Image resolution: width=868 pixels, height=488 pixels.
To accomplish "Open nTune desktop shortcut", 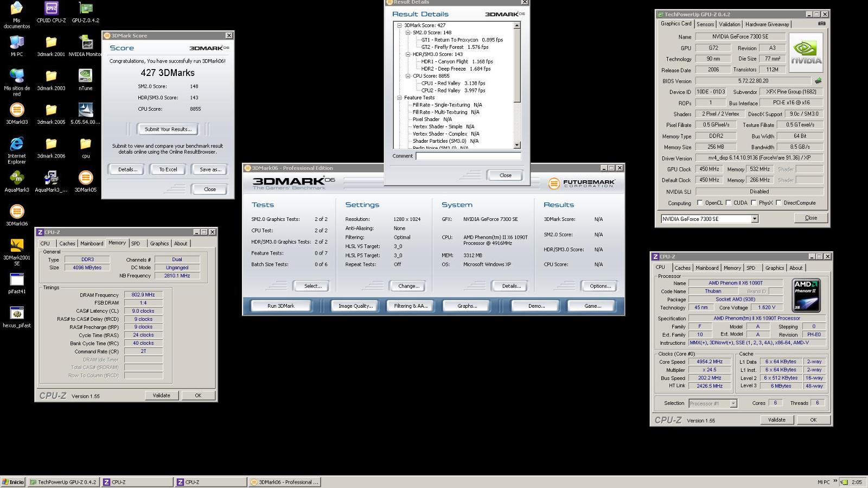I will 86,80.
